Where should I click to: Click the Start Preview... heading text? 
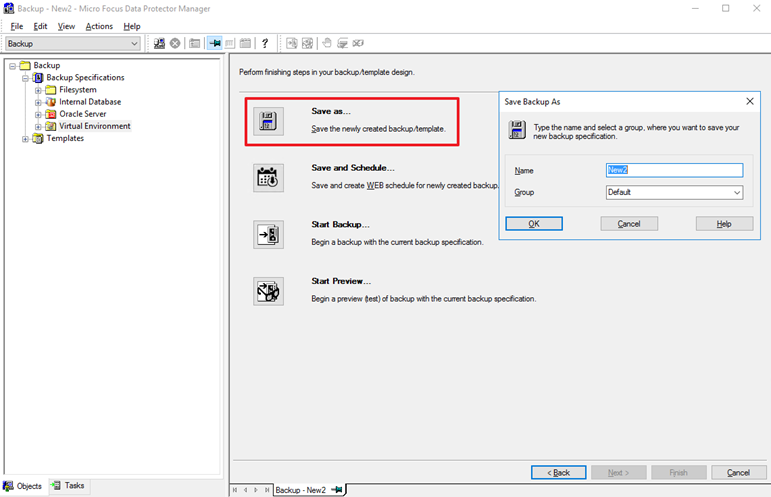pos(341,281)
